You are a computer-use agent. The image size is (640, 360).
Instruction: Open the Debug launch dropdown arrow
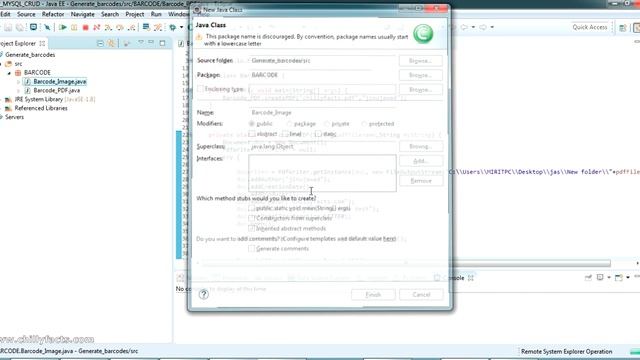click(181, 27)
